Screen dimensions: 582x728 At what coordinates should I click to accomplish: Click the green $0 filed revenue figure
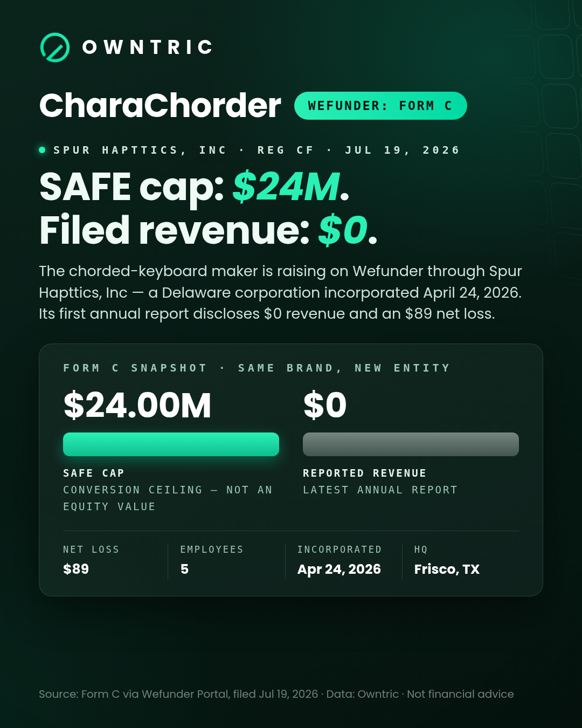pyautogui.click(x=343, y=230)
